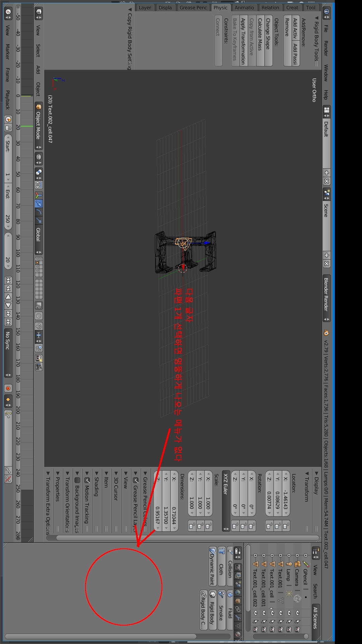Open the Global orientation dropdown

(39, 240)
